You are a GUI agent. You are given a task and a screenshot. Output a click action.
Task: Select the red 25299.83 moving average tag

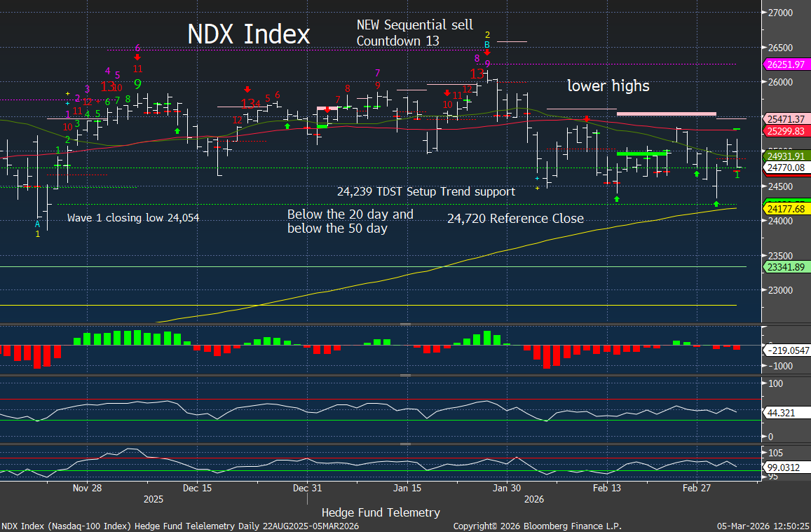point(785,130)
